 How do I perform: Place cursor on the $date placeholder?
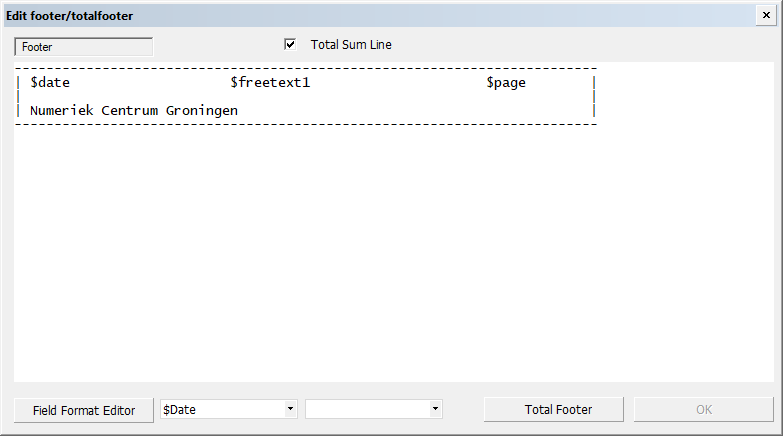50,83
